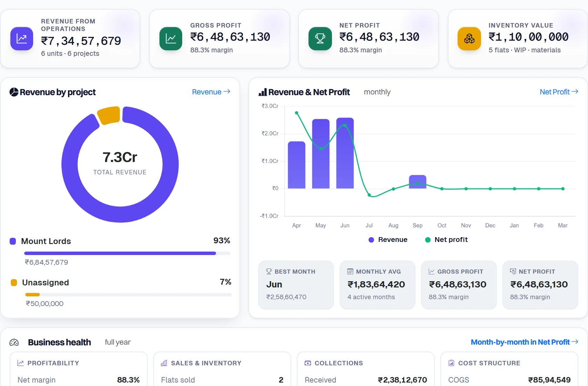Image resolution: width=588 pixels, height=386 pixels.
Task: Click the Collections cash icon
Action: click(x=308, y=363)
